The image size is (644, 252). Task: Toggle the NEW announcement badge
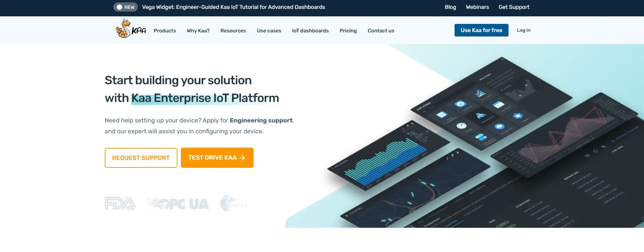tap(125, 7)
